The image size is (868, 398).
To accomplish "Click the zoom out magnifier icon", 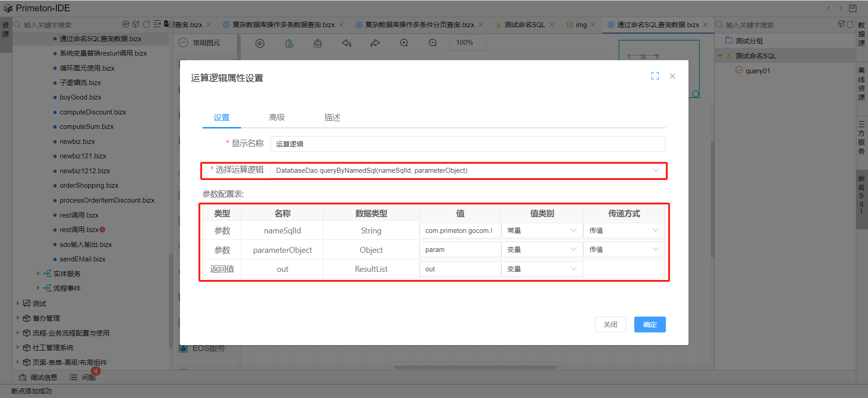I will [x=433, y=43].
